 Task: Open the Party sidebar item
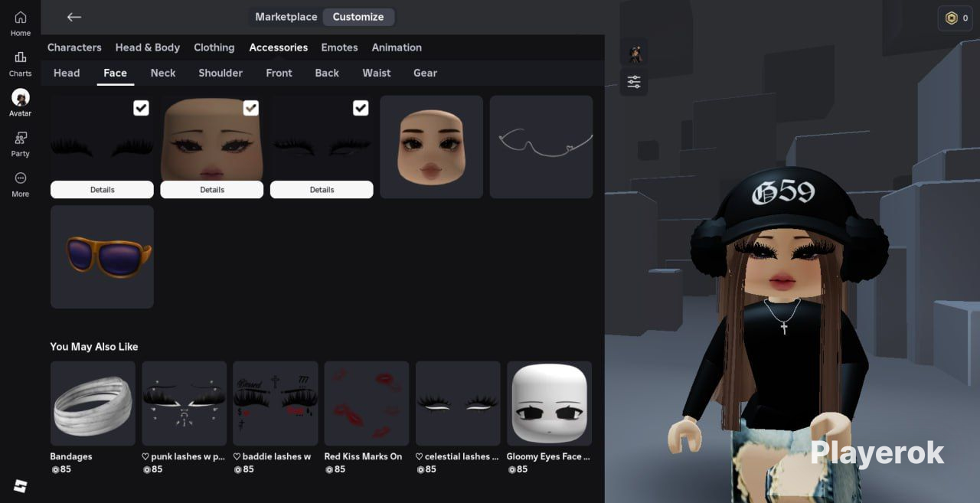point(21,143)
